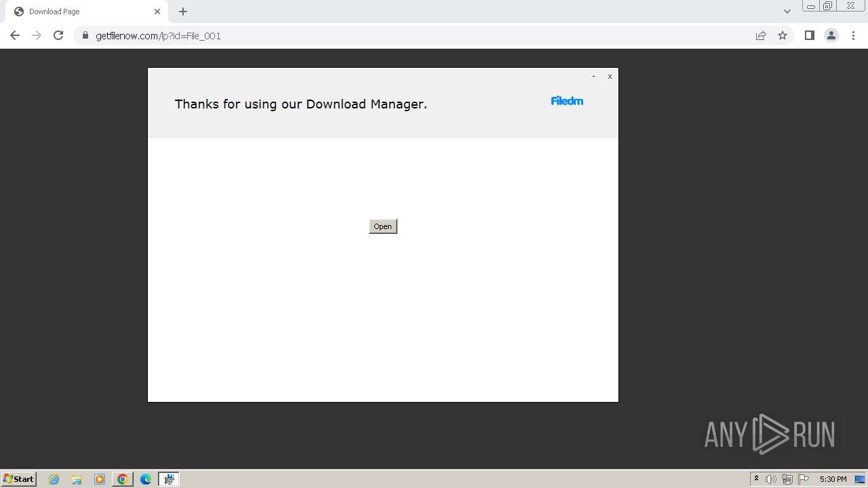Select the Download Page tab
Image resolution: width=868 pixels, height=488 pixels.
click(x=87, y=12)
